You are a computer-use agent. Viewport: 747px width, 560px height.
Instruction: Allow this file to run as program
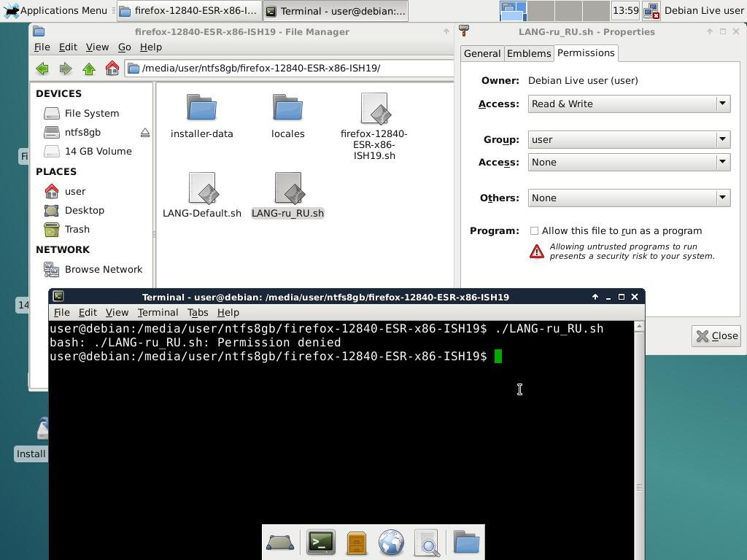535,231
